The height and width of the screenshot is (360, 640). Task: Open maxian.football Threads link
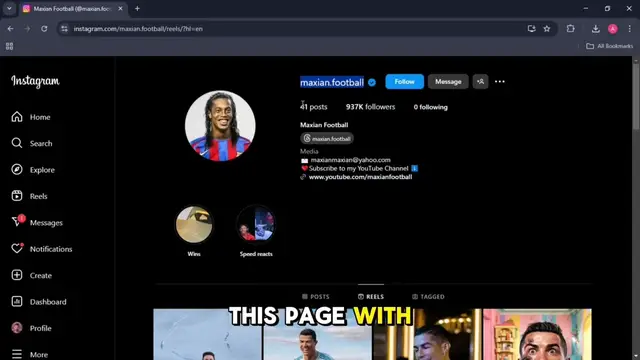point(327,138)
